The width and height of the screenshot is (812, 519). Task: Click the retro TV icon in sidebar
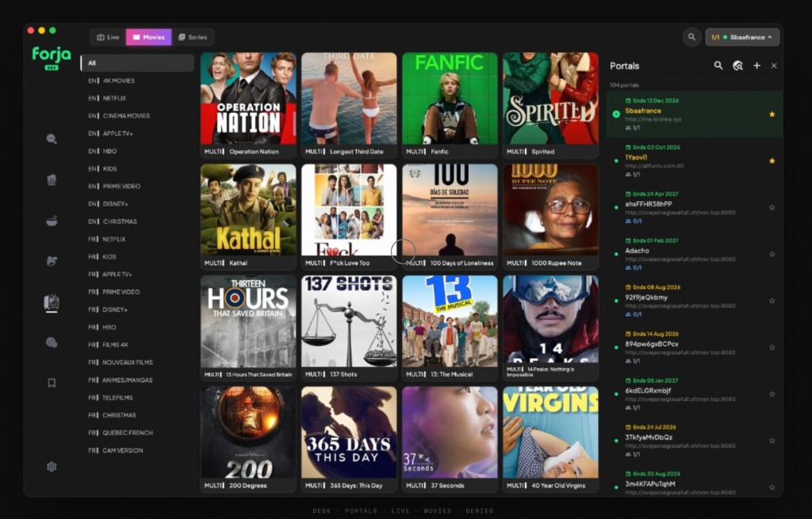pyautogui.click(x=52, y=302)
